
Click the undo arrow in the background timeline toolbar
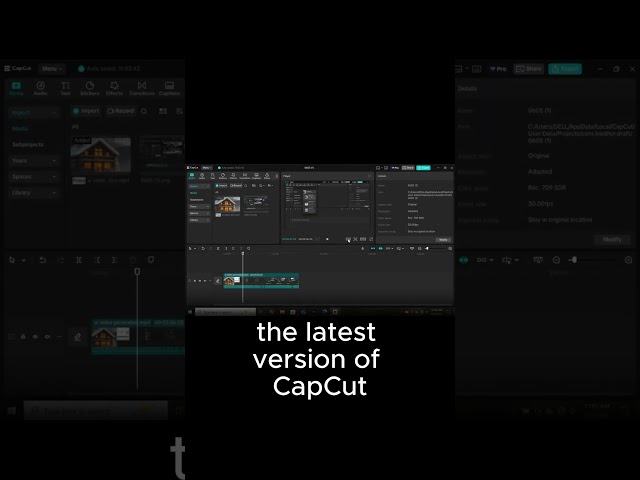pos(42,260)
